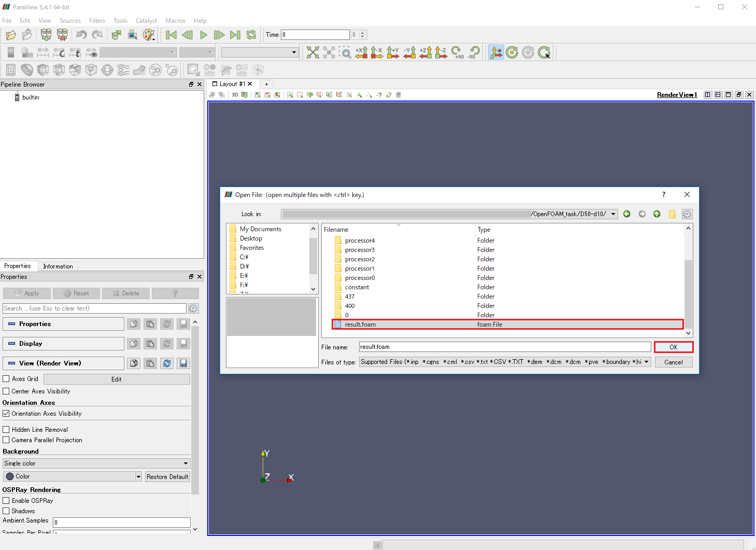Click the Play animation button
Viewport: 756px width, 550px height.
pyautogui.click(x=203, y=35)
